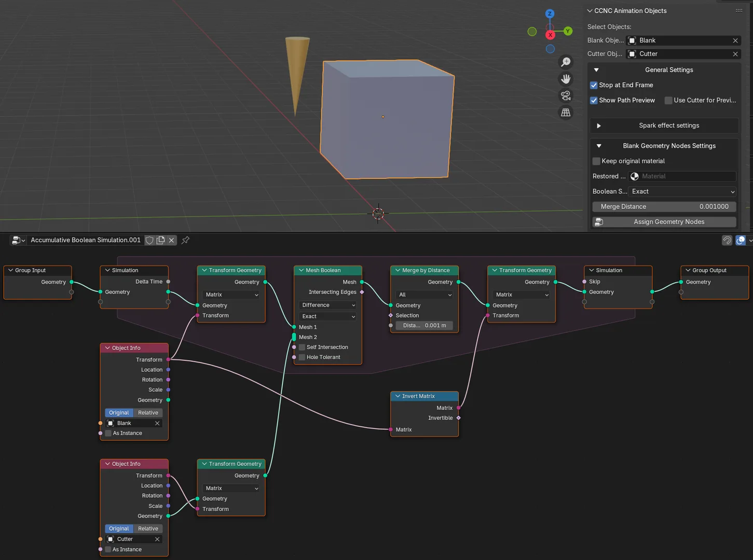Click Cutter object selector in Object Info node
The image size is (753, 560).
[x=134, y=539]
